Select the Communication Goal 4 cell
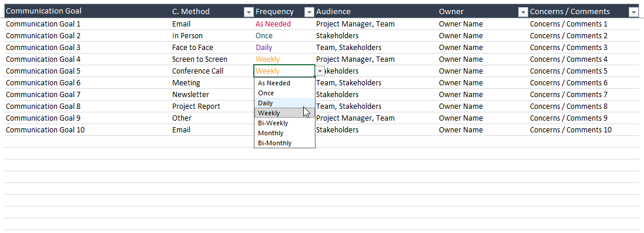644x233 pixels. coord(88,59)
